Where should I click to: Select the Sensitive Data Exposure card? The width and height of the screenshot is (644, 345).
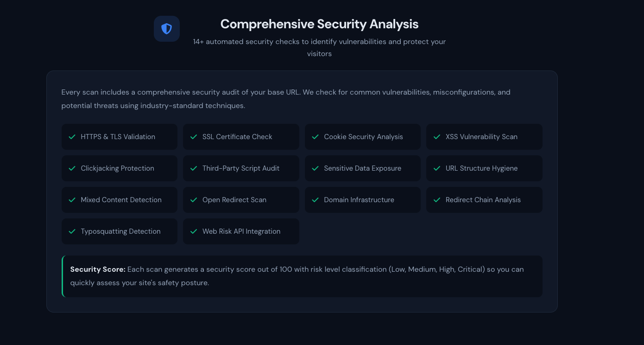(x=363, y=168)
